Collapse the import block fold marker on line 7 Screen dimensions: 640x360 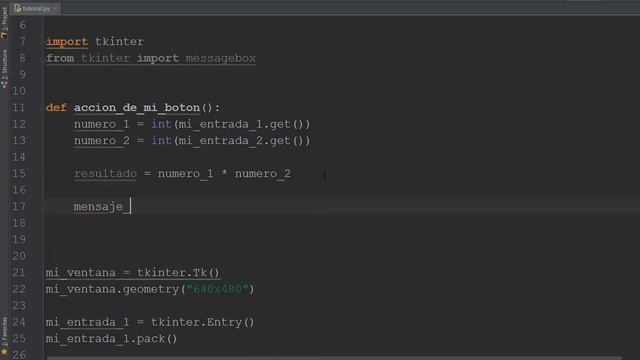pyautogui.click(x=43, y=42)
